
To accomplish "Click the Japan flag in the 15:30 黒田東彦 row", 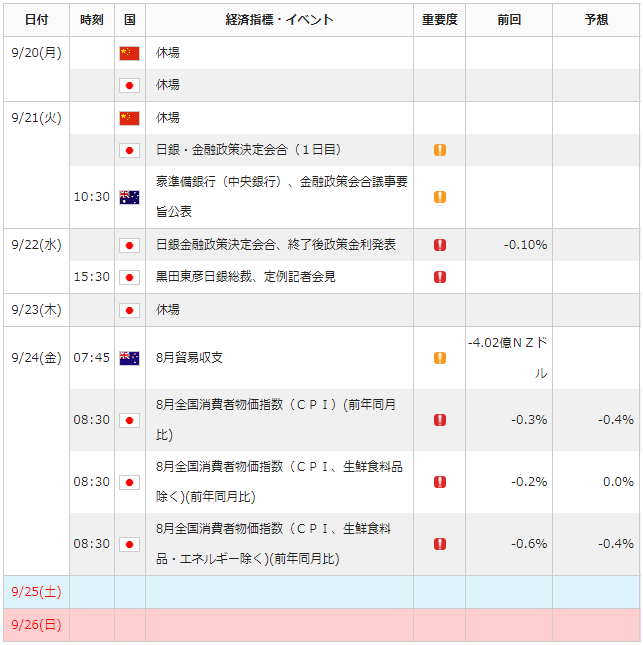I will click(x=129, y=277).
